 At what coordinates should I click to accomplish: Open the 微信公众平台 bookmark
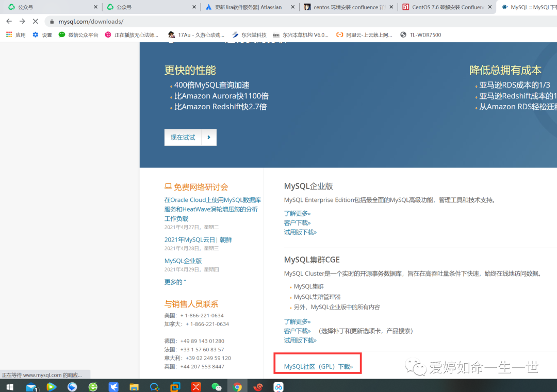[x=78, y=35]
